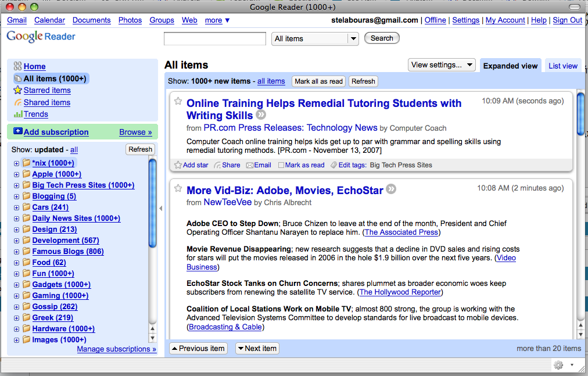Screen dimensions: 588x376
Task: Click Mark all as read button
Action: [x=318, y=81]
